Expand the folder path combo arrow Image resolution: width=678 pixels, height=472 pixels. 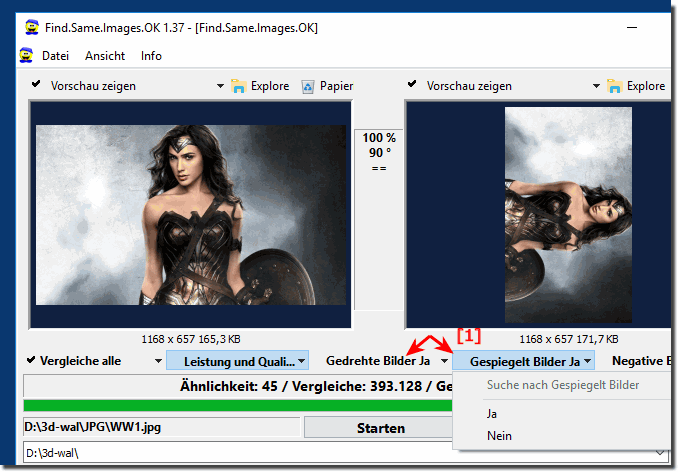pyautogui.click(x=660, y=453)
